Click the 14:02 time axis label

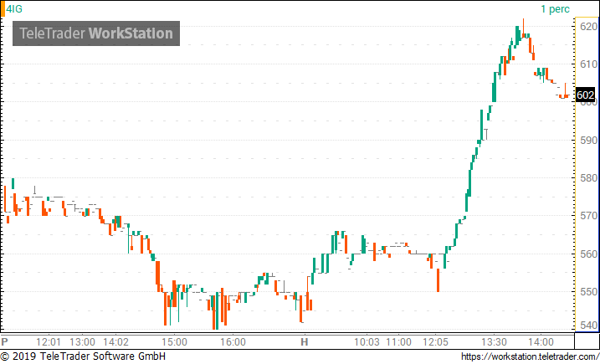coord(116,341)
